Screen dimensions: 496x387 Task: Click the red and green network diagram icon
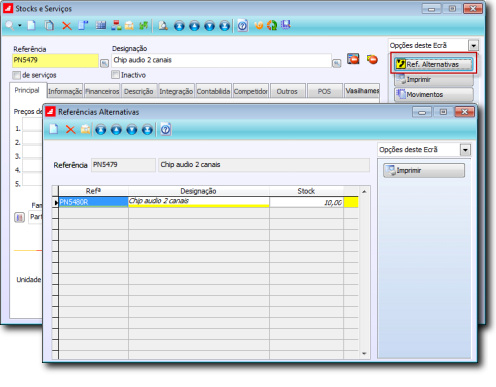pos(116,25)
